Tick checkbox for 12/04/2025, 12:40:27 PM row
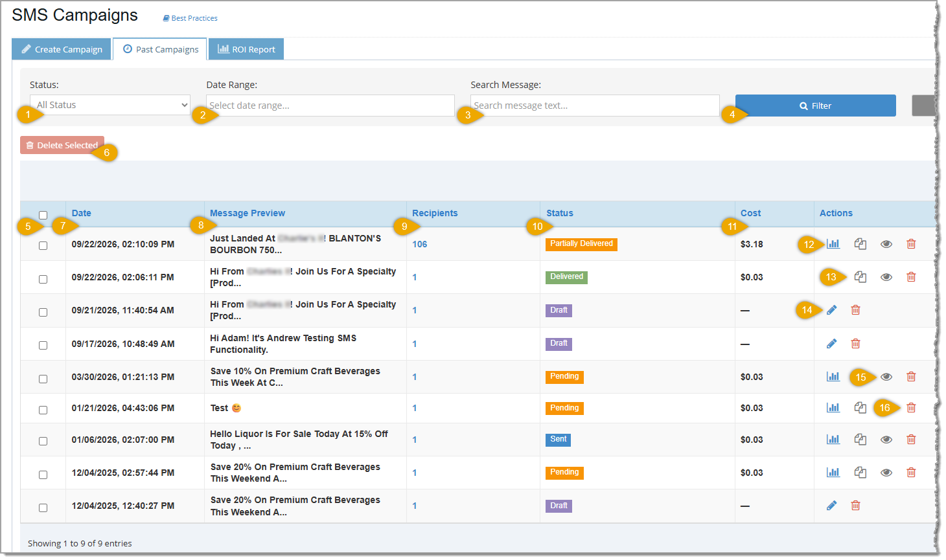This screenshot has height=560, width=946. [x=43, y=508]
